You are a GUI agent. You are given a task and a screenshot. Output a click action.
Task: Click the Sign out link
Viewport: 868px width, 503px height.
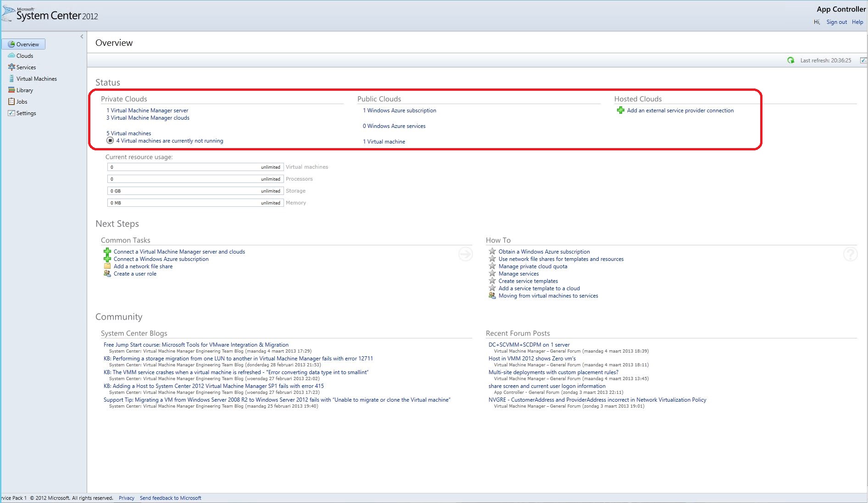(x=837, y=22)
